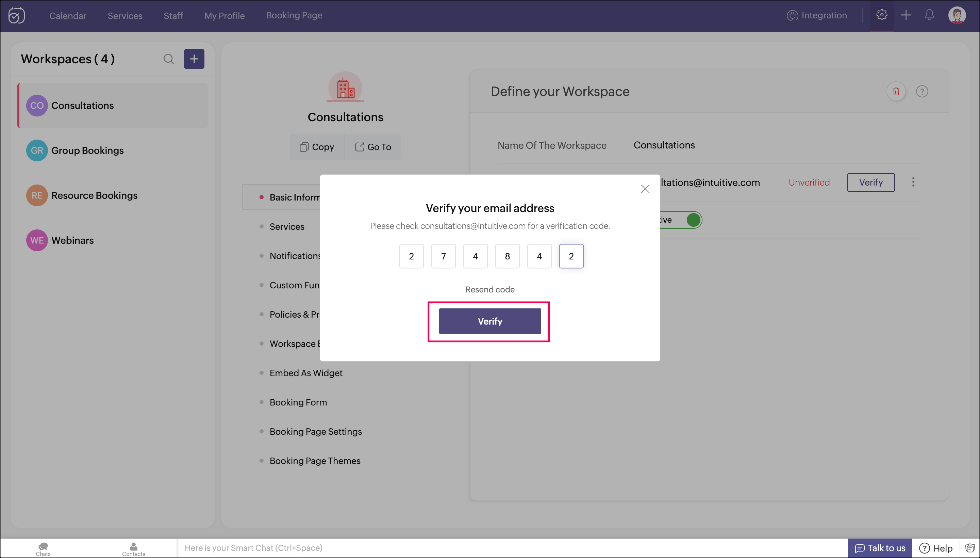Copy the workspace booking link
The image size is (980, 558).
[317, 147]
